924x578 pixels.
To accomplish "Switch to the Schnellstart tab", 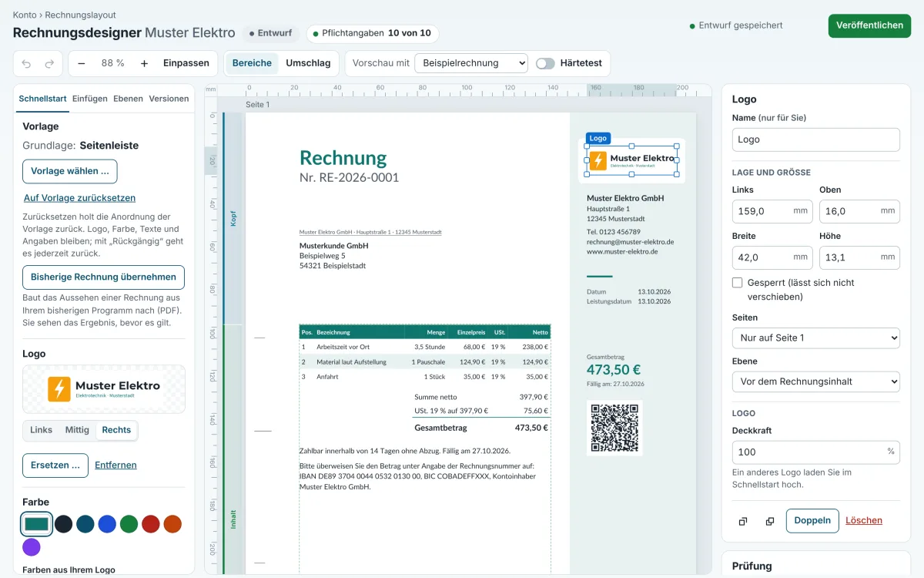I will click(42, 99).
